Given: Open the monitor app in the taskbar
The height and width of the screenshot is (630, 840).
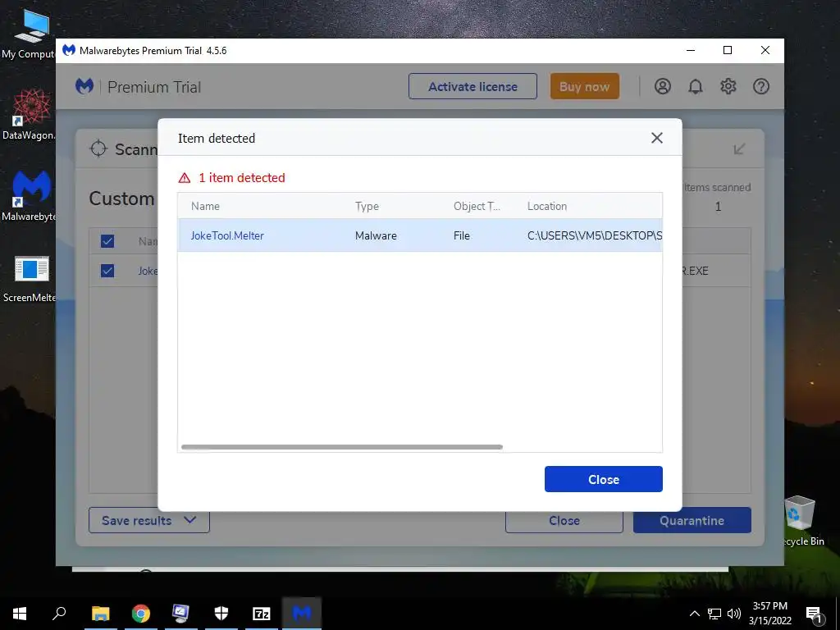Looking at the screenshot, I should point(180,613).
